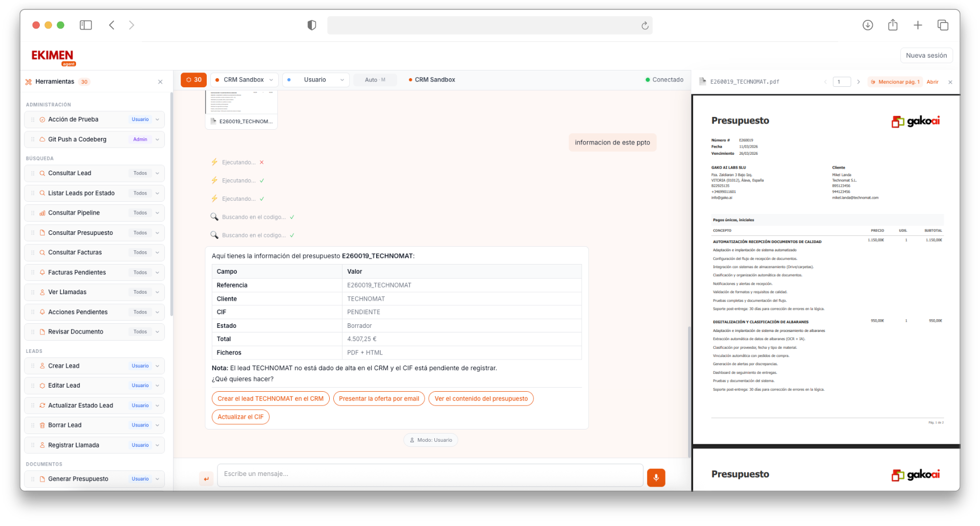Open tab overview in browser toolbar

tap(942, 25)
